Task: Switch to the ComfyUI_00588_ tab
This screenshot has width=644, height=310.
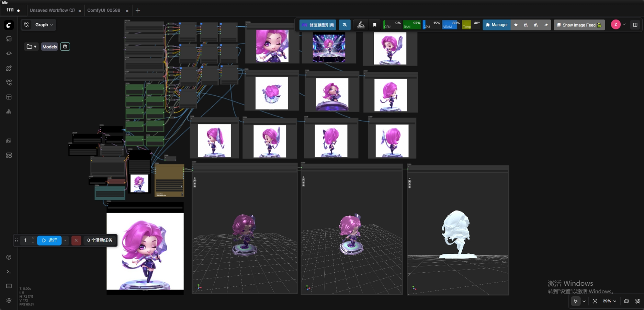Action: [x=105, y=10]
